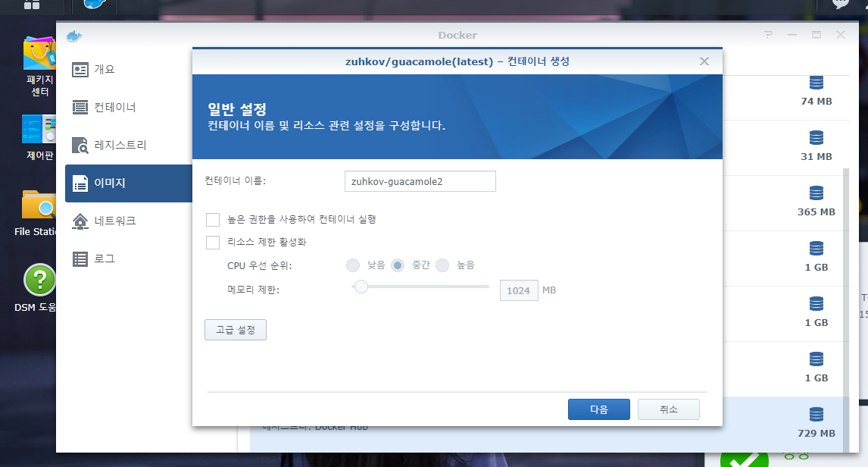The width and height of the screenshot is (868, 467).
Task: Select the 729 MB image size text
Action: point(816,434)
